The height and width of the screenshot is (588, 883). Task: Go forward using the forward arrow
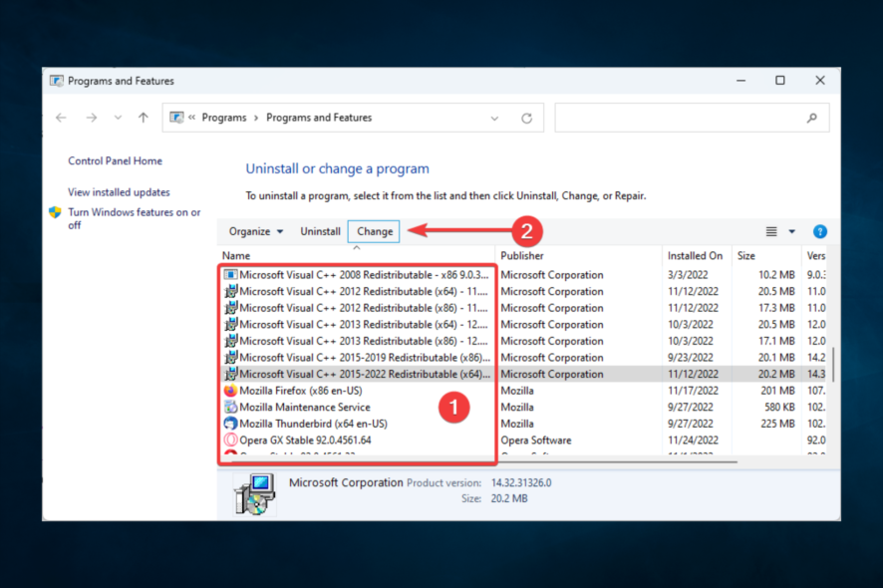92,118
